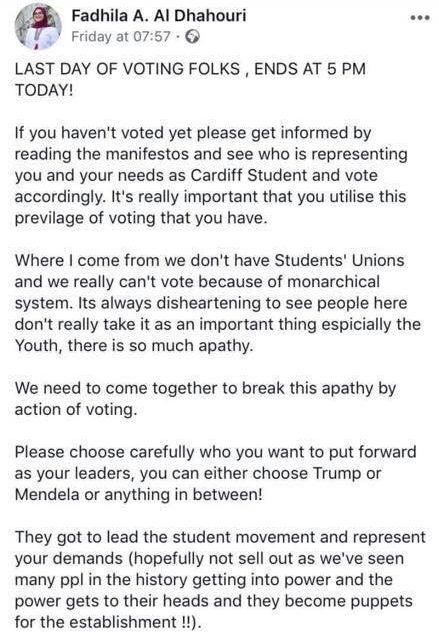Click the word 'TODAY!' in the post

click(44, 90)
